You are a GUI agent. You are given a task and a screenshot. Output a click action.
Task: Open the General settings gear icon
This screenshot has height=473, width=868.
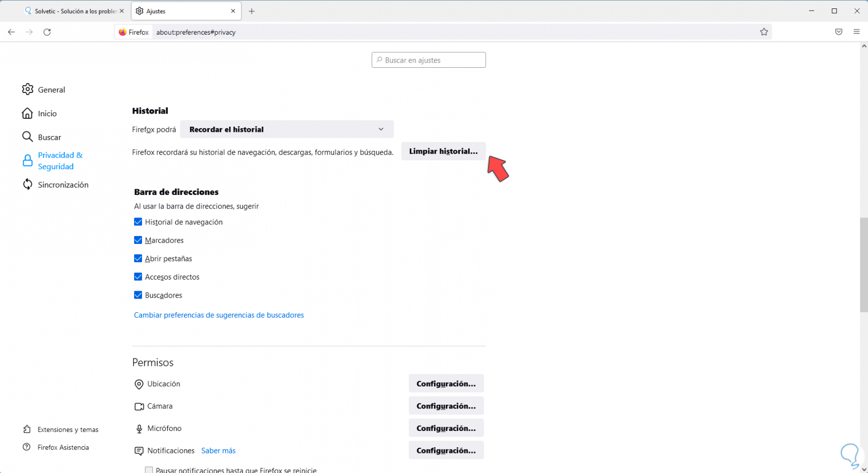click(27, 89)
